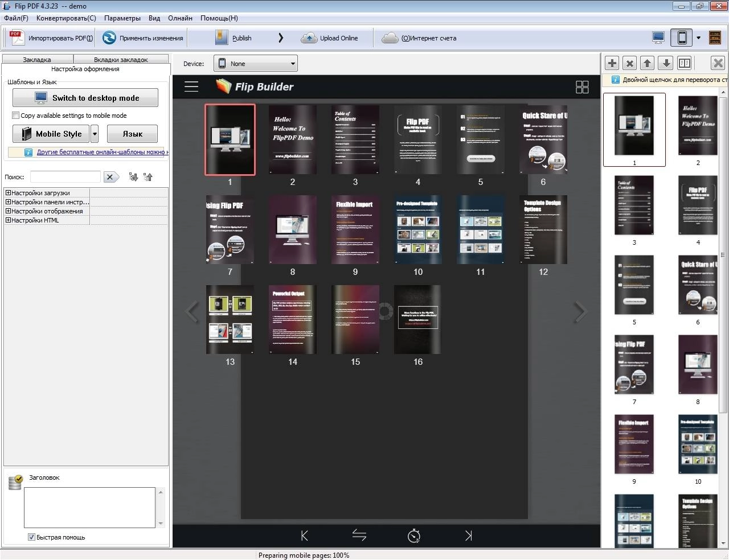Click Upload Online in the toolbar
Viewport: 729px width, 560px height.
click(x=330, y=38)
